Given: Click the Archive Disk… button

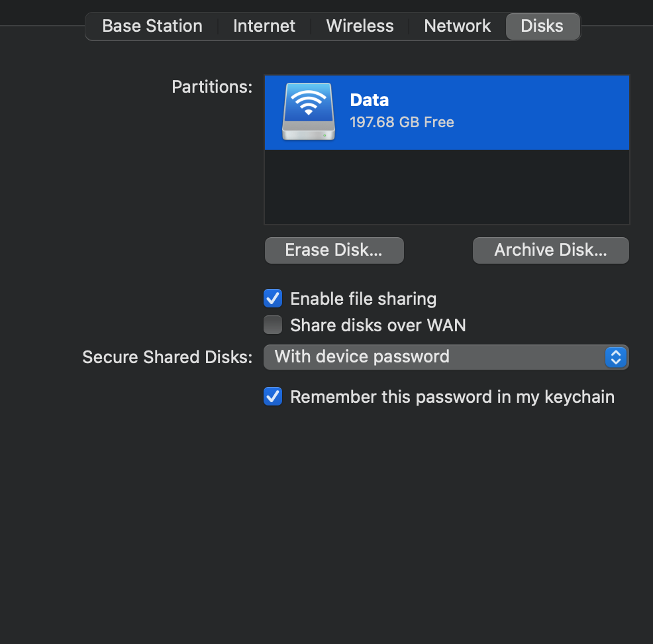Looking at the screenshot, I should (x=550, y=250).
